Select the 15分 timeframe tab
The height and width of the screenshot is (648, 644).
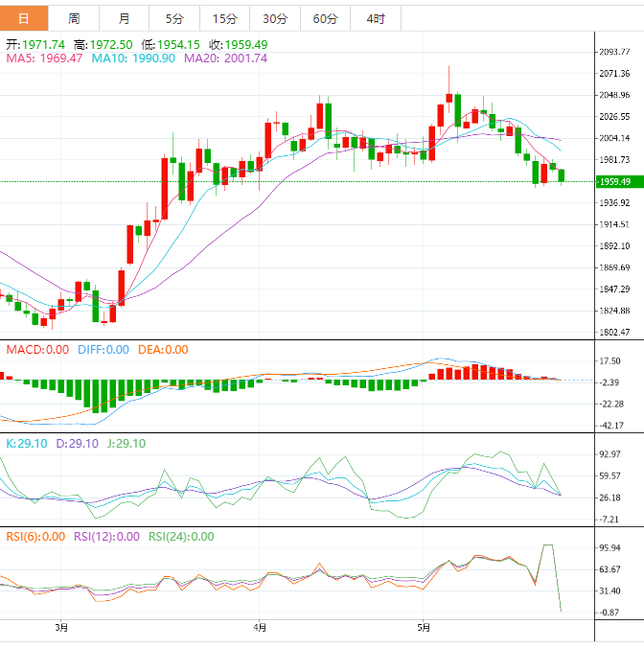[224, 18]
